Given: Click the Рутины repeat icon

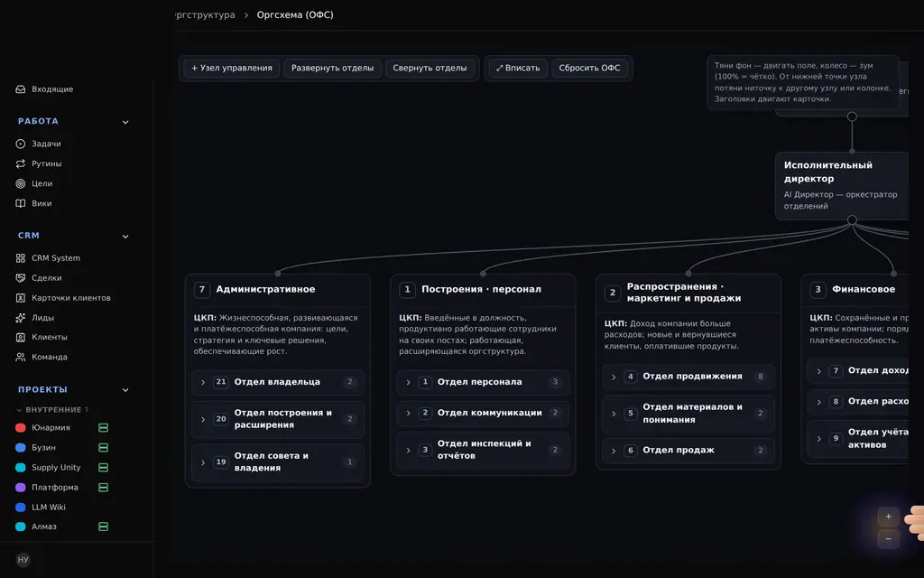Looking at the screenshot, I should click(x=21, y=164).
